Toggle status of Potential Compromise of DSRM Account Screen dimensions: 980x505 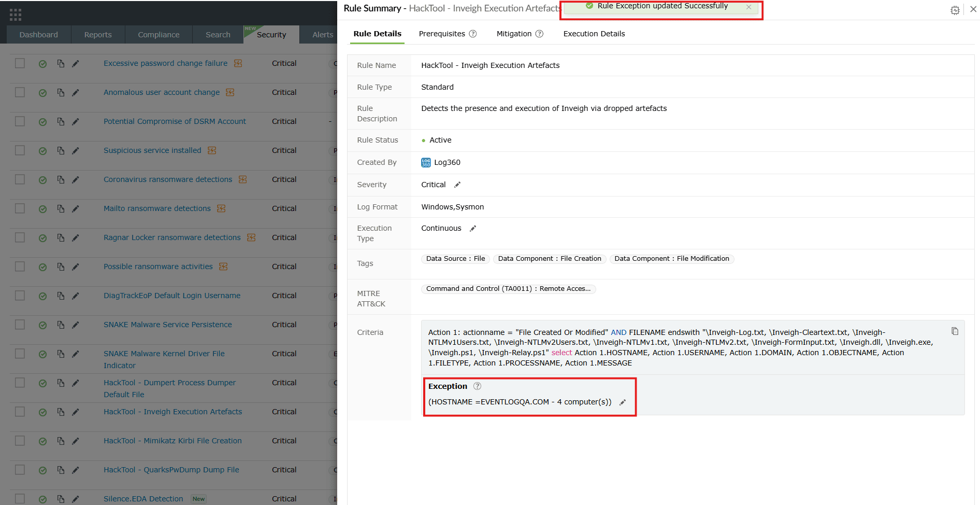[x=43, y=122]
